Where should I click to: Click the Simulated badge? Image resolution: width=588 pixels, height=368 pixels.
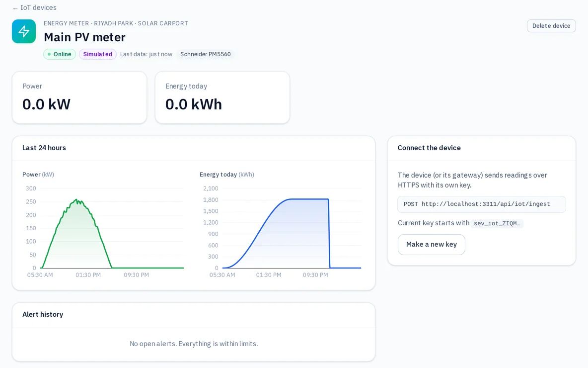point(97,54)
